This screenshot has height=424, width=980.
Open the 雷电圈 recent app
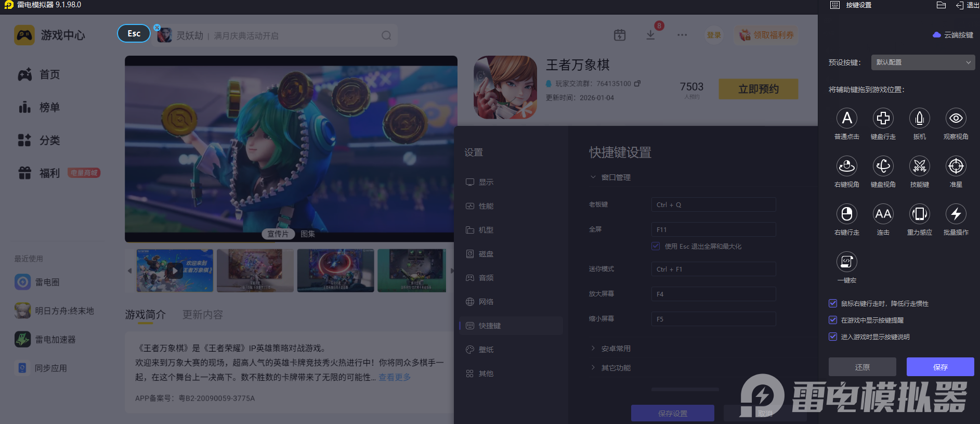click(37, 282)
